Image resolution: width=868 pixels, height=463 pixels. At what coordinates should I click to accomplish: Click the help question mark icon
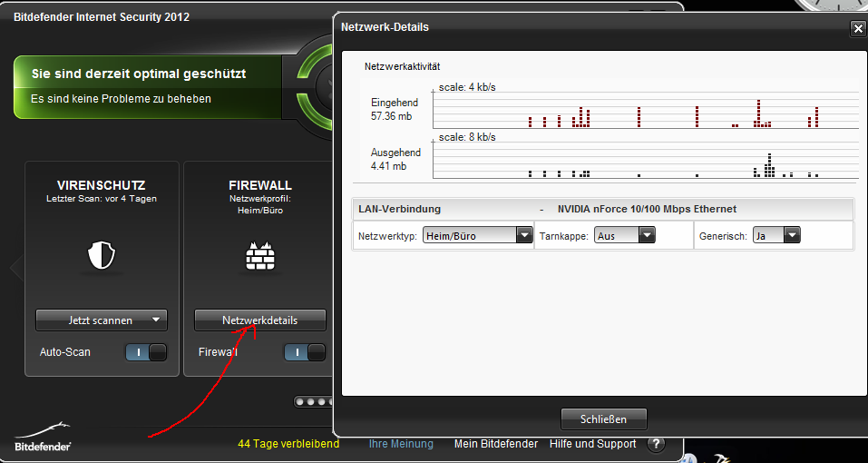pos(656,444)
